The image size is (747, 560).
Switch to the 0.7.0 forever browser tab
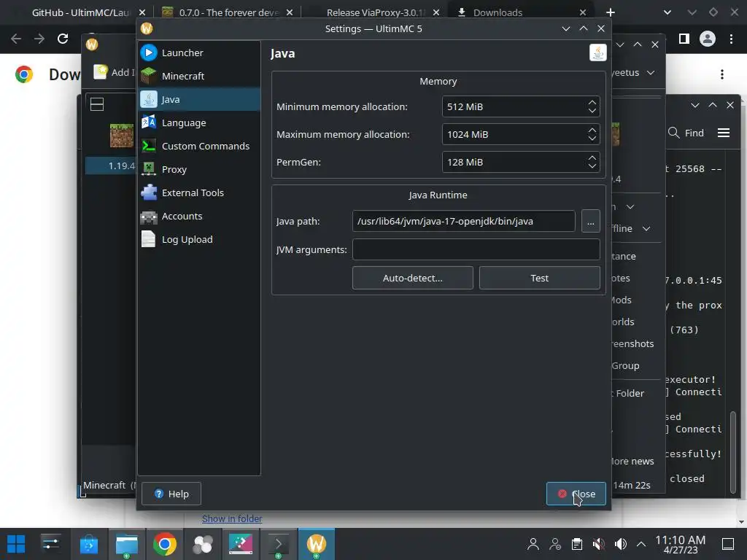[x=228, y=12]
